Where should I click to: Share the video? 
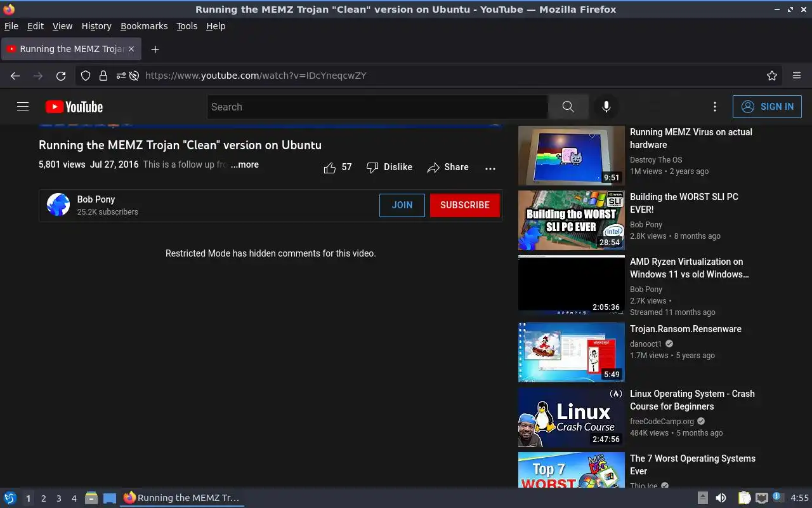[x=448, y=168]
